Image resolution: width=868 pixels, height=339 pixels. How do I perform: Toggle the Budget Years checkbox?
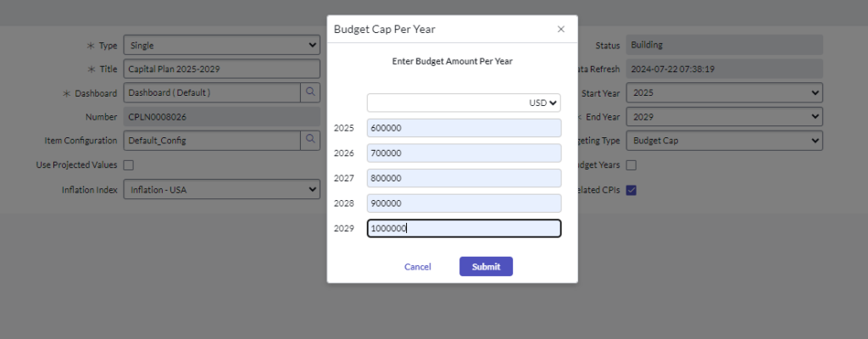tap(631, 165)
